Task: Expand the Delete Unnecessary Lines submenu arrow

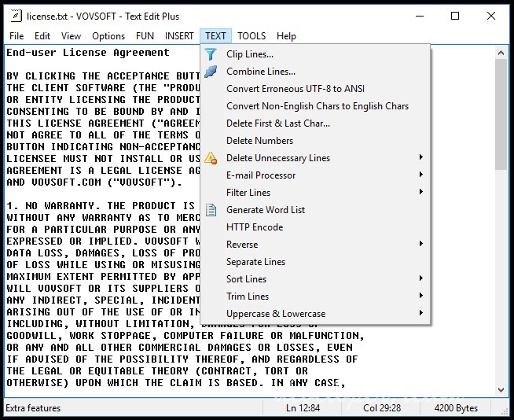Action: 421,157
